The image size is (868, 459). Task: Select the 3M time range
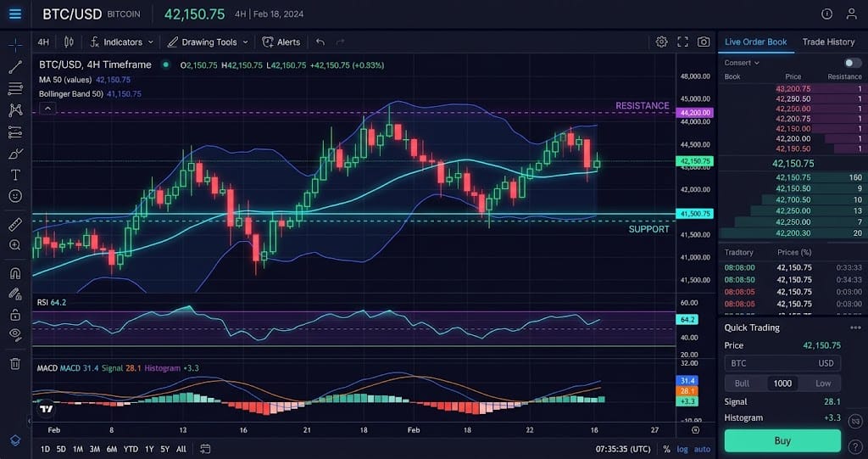coord(95,449)
